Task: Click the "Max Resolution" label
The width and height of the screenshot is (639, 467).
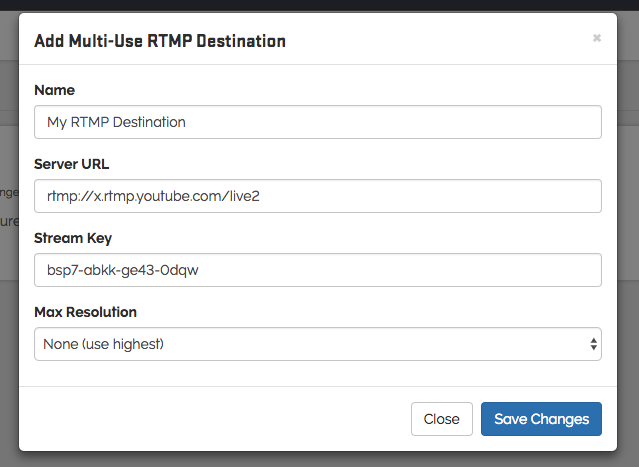Action: click(85, 312)
